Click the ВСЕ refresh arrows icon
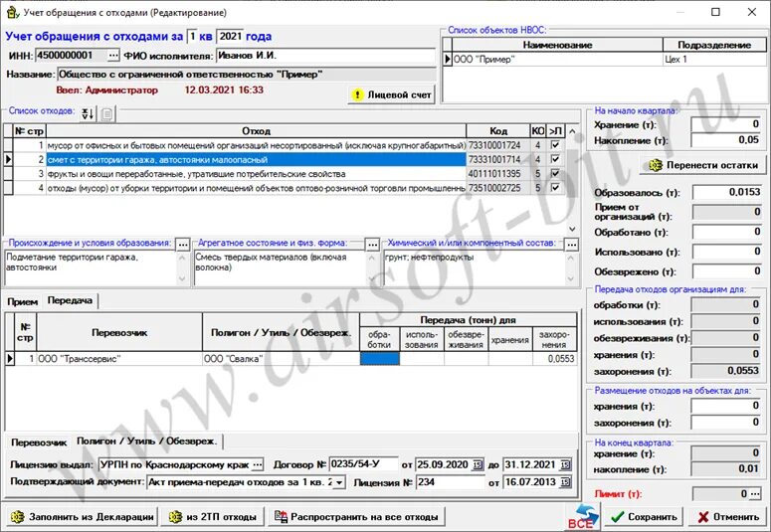This screenshot has height=532, width=771. (x=584, y=517)
